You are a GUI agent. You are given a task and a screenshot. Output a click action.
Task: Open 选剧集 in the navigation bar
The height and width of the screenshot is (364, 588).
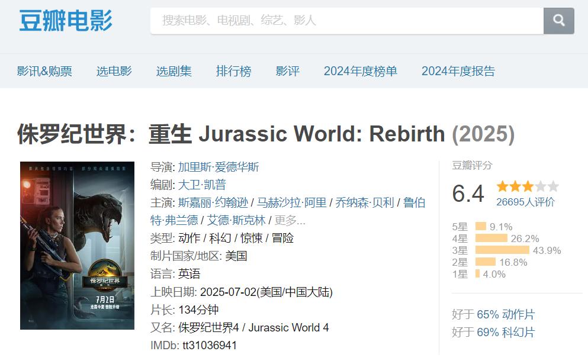[173, 71]
